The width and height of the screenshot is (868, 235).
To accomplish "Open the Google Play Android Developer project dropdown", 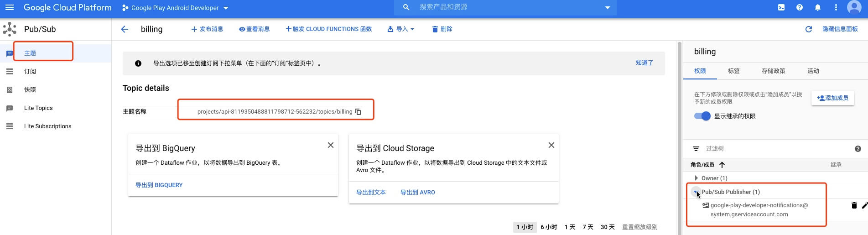I will click(x=175, y=8).
